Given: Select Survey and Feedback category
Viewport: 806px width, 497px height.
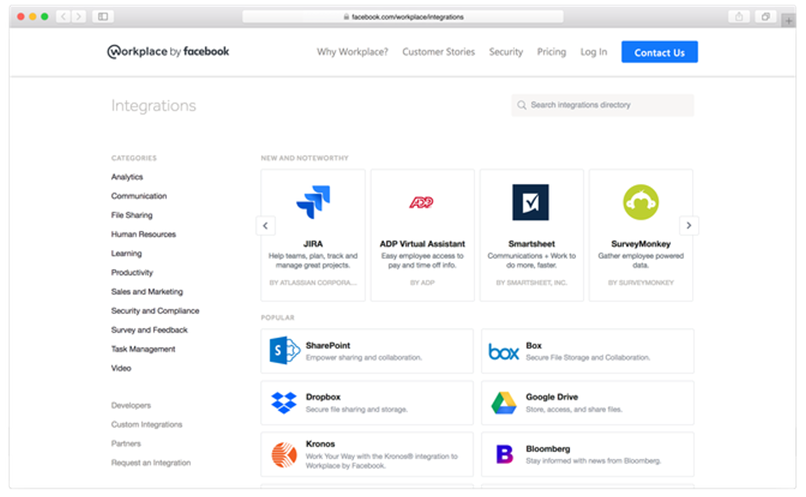Looking at the screenshot, I should (x=149, y=329).
